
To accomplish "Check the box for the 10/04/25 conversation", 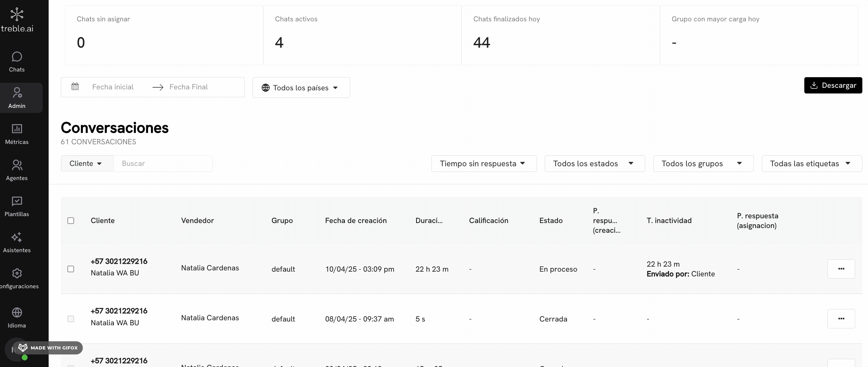I will click(x=71, y=269).
